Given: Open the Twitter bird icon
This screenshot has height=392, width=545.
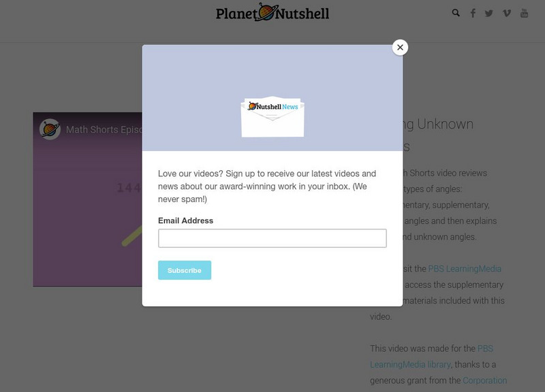Looking at the screenshot, I should 489,13.
